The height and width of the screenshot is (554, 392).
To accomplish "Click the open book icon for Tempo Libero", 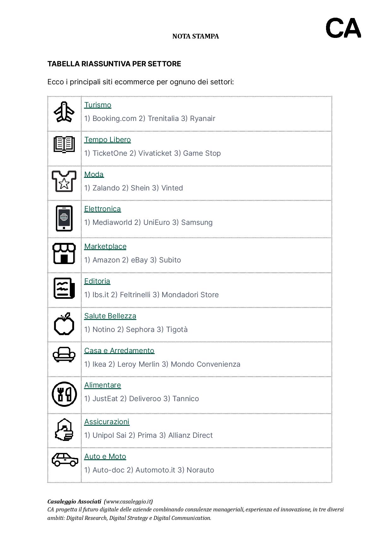I will tap(64, 144).
